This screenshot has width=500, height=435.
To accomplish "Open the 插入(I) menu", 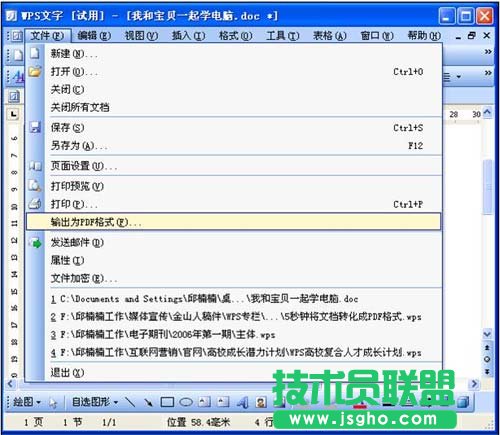I will coord(188,35).
